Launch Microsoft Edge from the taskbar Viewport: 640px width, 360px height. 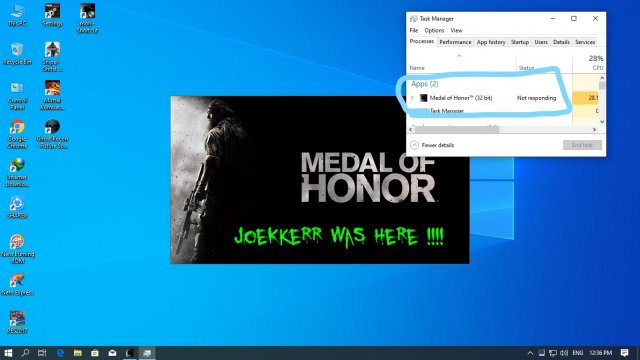coord(60,353)
